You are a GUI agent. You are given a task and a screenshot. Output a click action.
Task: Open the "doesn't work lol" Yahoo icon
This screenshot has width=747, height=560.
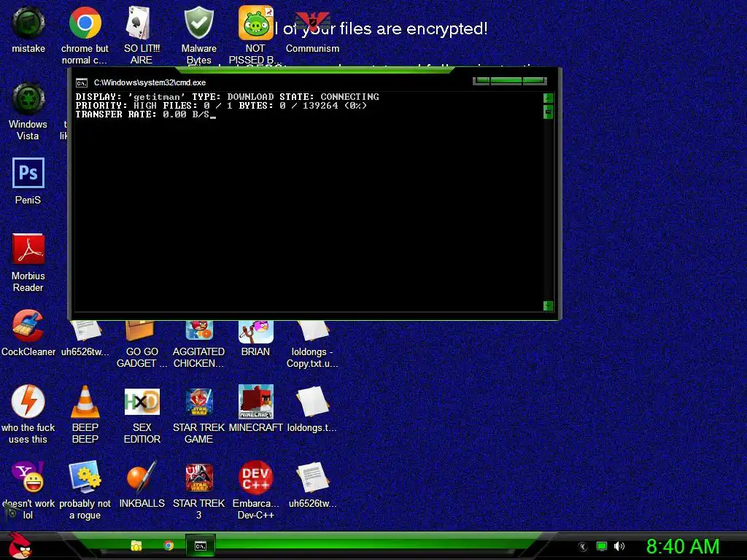[x=28, y=477]
